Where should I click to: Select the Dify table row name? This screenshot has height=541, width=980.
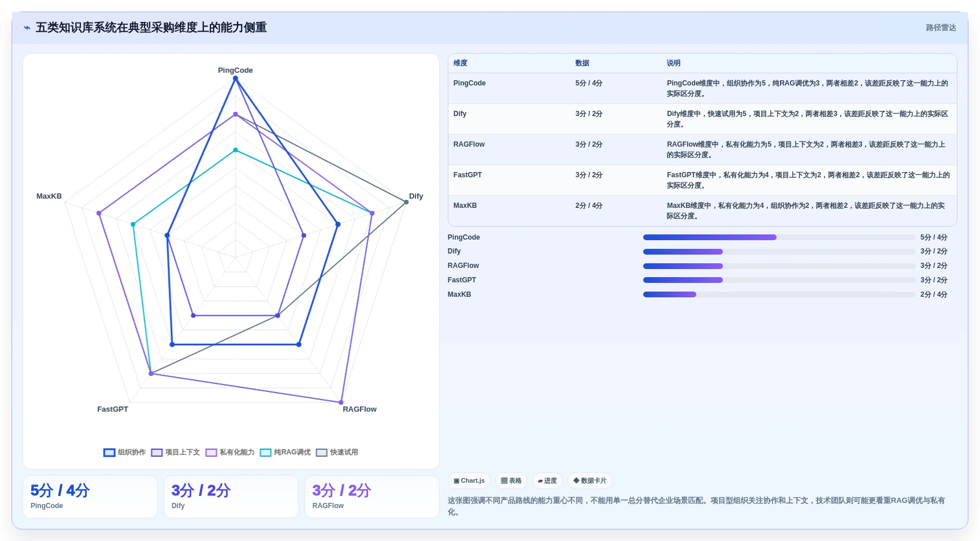pyautogui.click(x=460, y=114)
